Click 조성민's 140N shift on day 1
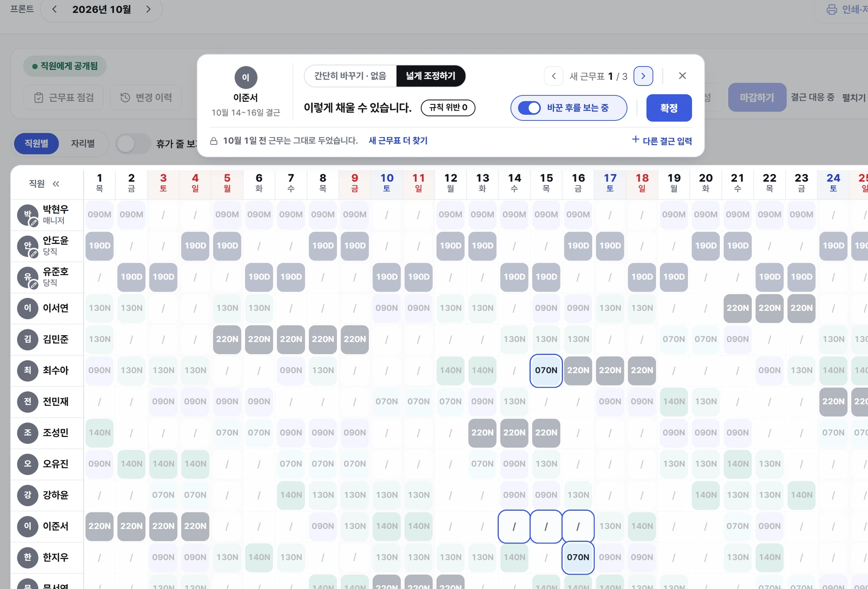868x589 pixels. pyautogui.click(x=99, y=433)
